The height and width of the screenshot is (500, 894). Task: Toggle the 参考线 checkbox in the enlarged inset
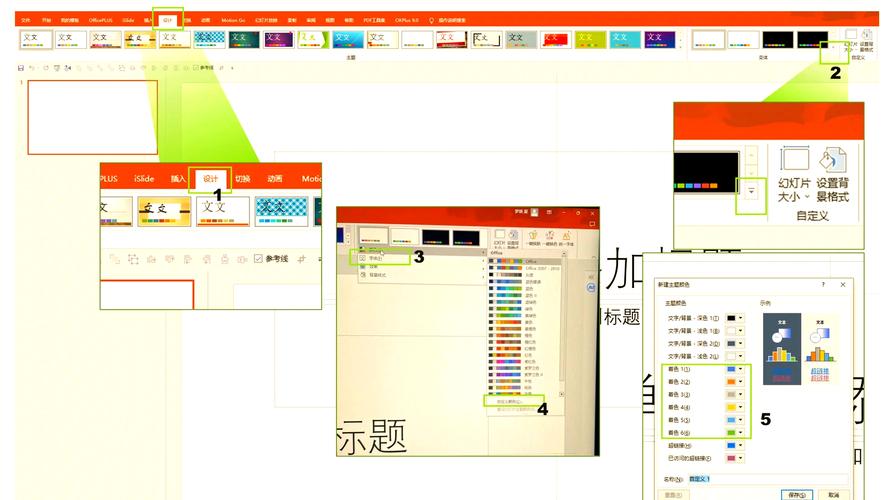[x=258, y=259]
